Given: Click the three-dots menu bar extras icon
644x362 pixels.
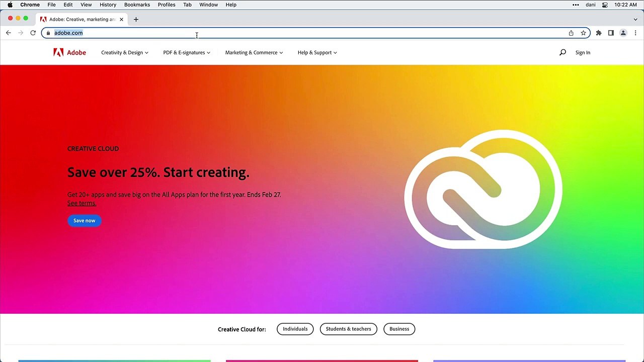Looking at the screenshot, I should click(x=576, y=5).
